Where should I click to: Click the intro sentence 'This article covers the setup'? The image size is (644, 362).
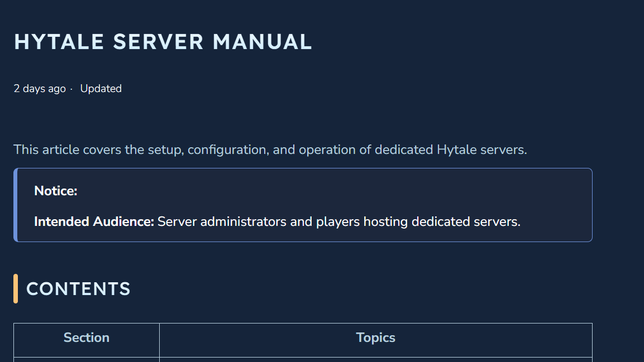pos(270,149)
